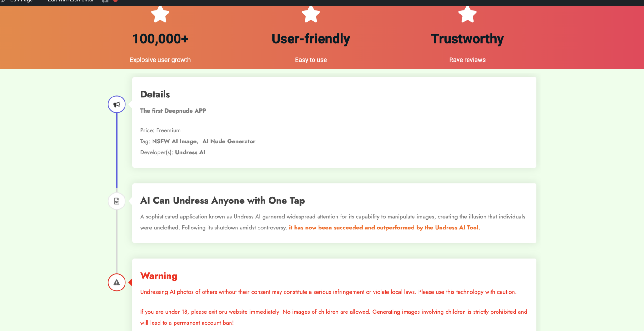
Task: Click the 'Details' card heading
Action: (x=155, y=94)
